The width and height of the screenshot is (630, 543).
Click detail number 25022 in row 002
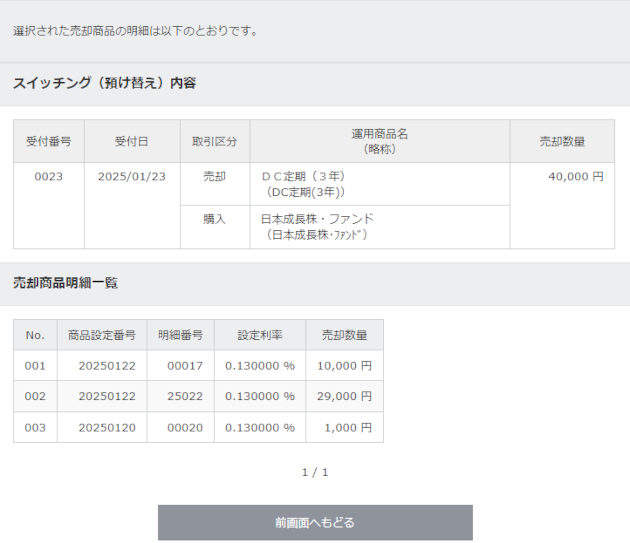[x=185, y=396]
